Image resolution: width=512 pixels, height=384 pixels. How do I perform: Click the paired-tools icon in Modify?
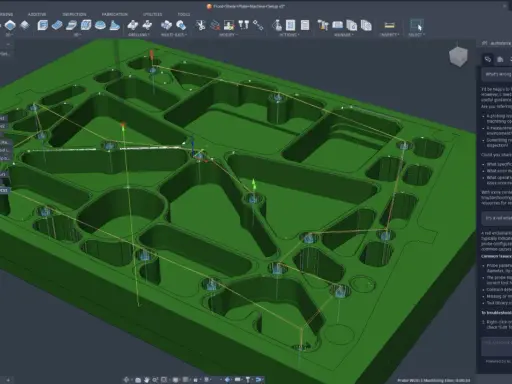(244, 25)
